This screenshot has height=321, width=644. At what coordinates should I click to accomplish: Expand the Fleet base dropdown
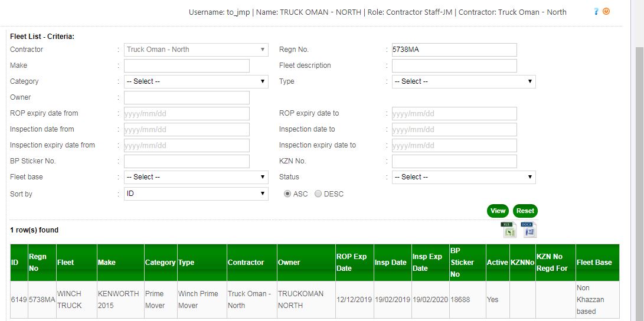[196, 177]
